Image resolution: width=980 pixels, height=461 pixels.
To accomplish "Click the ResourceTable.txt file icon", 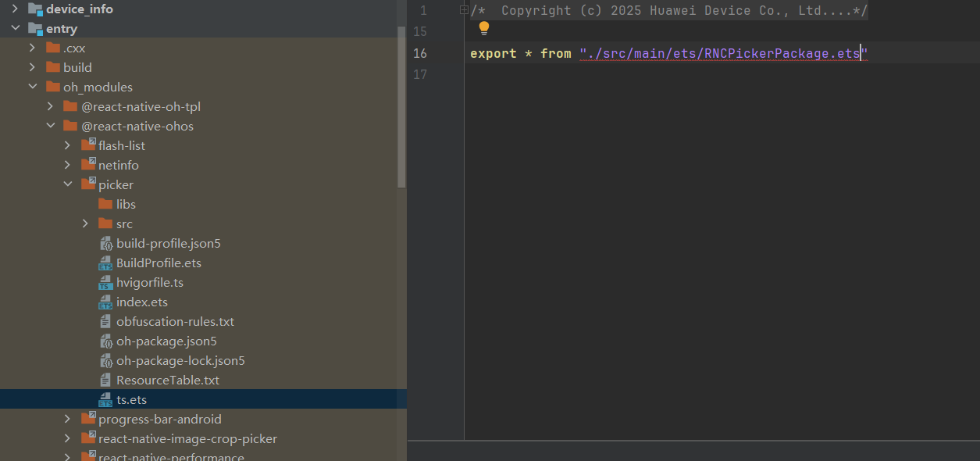I will click(x=105, y=380).
